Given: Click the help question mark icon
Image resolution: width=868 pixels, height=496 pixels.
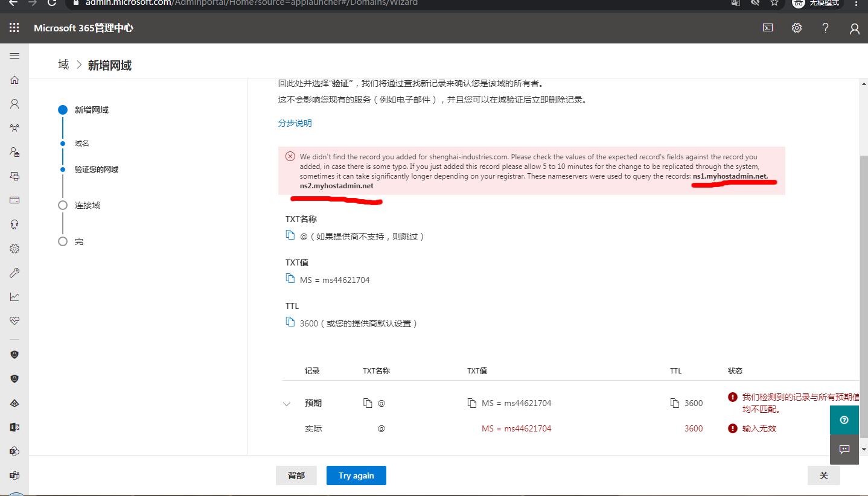Looking at the screenshot, I should point(826,28).
